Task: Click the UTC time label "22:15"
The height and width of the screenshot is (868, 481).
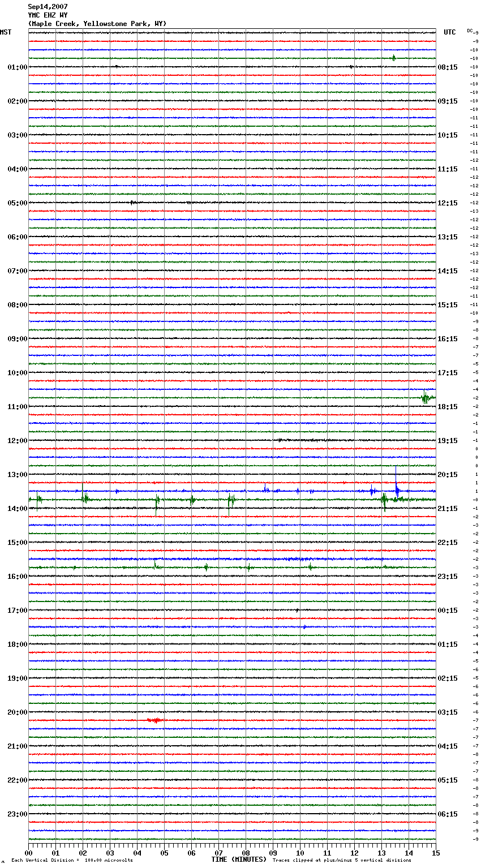Action: coord(448,543)
